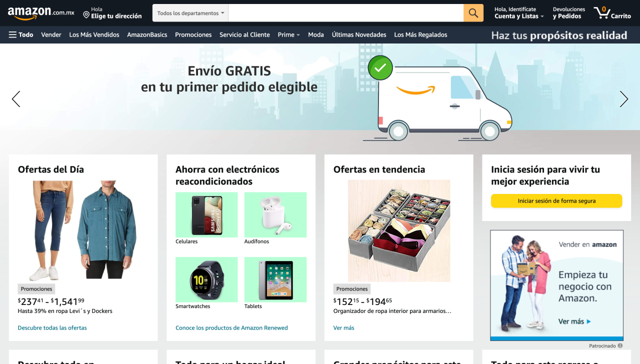
Task: Select the Celulares phone thumbnail
Action: [x=206, y=215]
